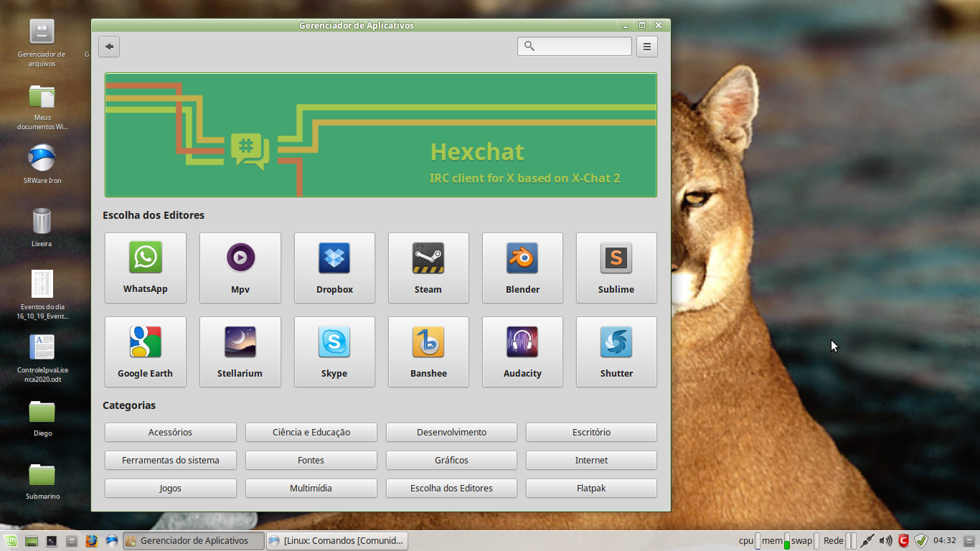Select the SRWare Iron desktop shortcut
The width and height of the screenshot is (980, 551).
[x=42, y=164]
